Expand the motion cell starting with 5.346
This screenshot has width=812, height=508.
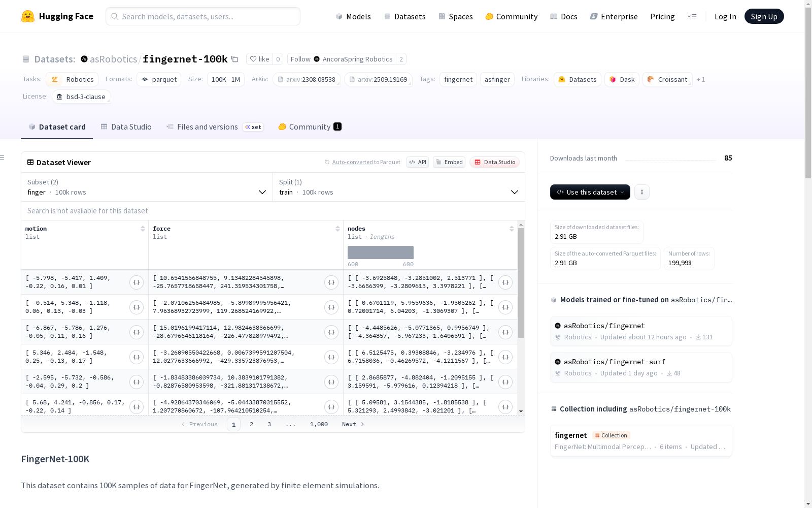point(137,357)
